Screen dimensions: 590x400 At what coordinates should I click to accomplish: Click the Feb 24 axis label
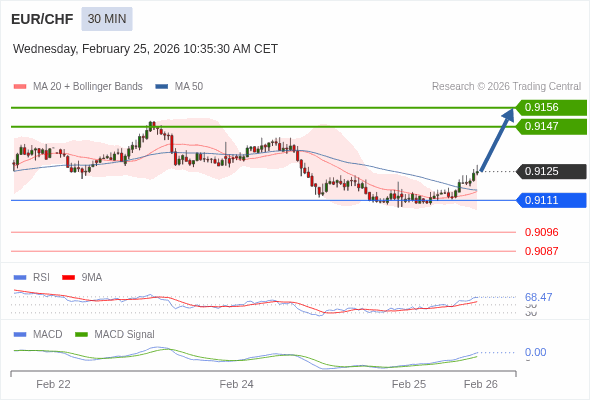236,384
